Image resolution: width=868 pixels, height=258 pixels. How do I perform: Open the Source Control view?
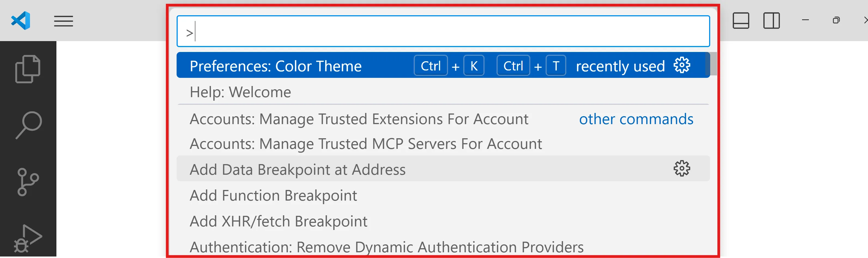(28, 182)
